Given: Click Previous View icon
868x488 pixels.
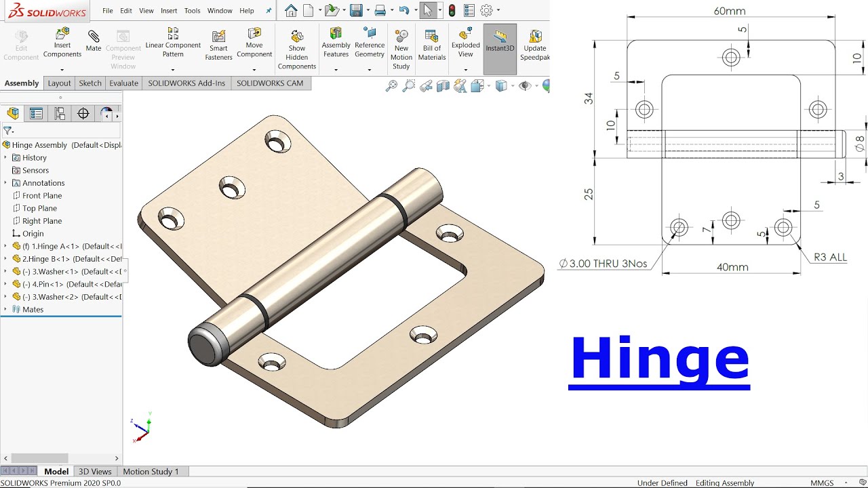Looking at the screenshot, I should [426, 86].
